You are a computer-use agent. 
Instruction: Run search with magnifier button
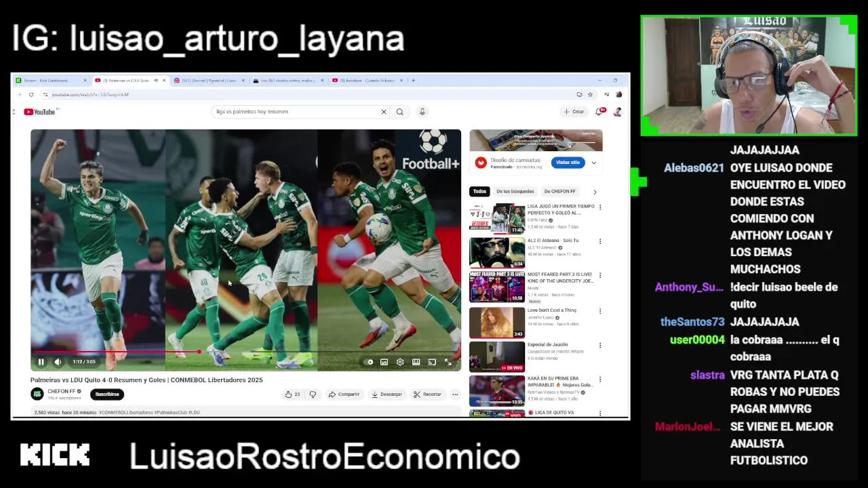pyautogui.click(x=399, y=112)
